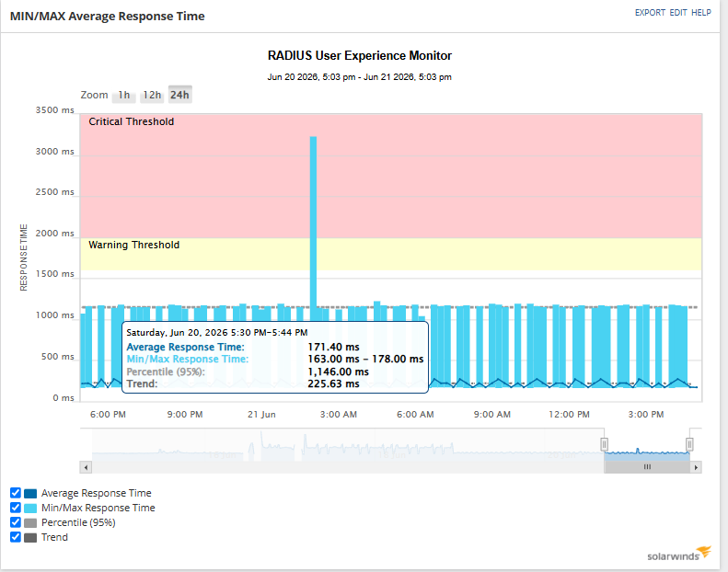Click the 3:00 AM axis label
Viewport: 728px width, 572px height.
coord(339,414)
